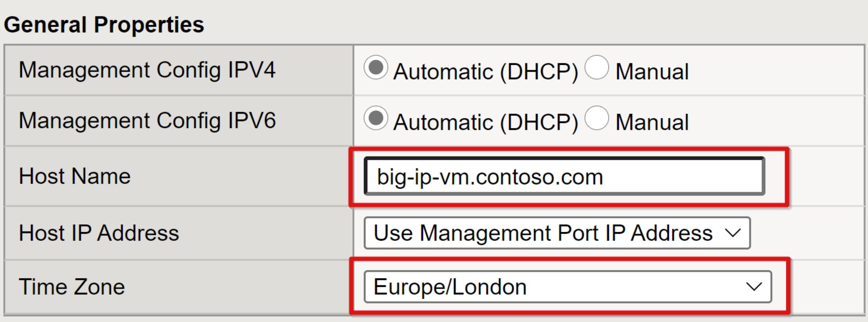The height and width of the screenshot is (322, 868).
Task: Open the Host IP Address dropdown
Action: click(x=557, y=233)
